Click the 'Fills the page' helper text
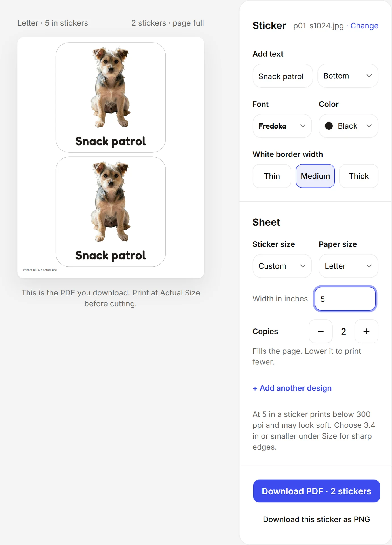 point(307,357)
